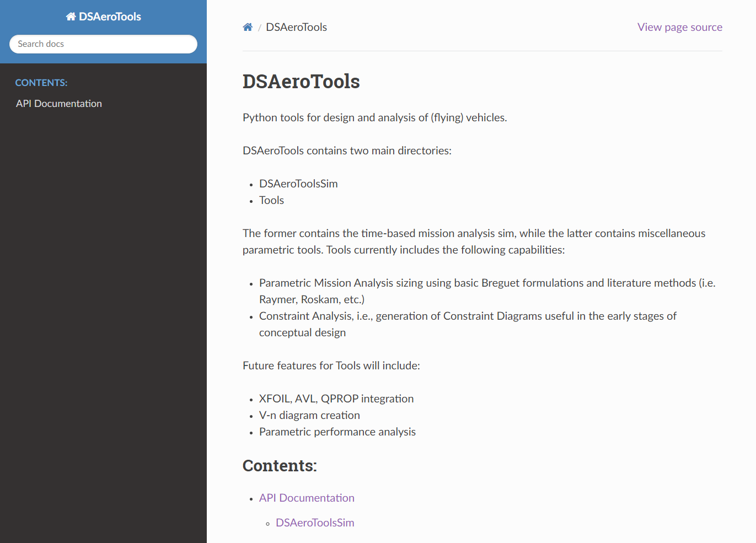Click the V-n diagram creation bullet
756x543 pixels.
(309, 415)
